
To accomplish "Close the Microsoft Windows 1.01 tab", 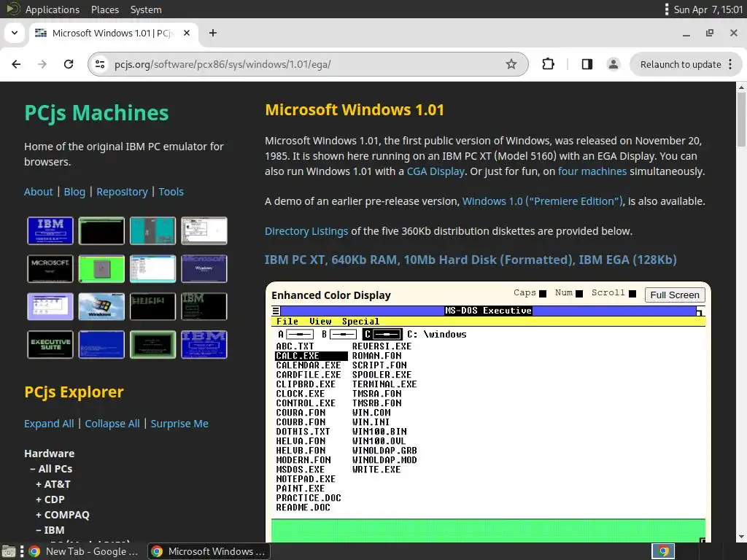I will click(x=187, y=33).
